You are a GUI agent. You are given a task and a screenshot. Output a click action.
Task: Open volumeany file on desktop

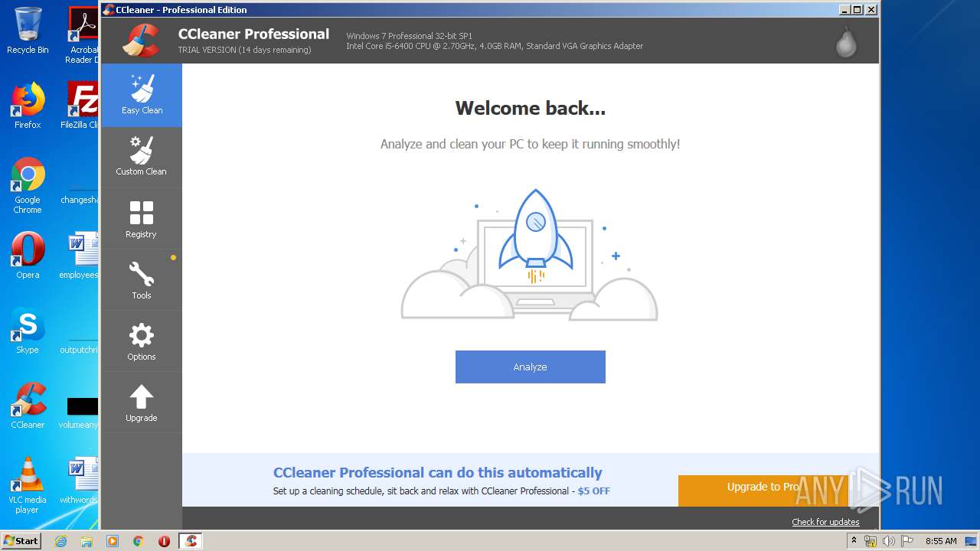[x=80, y=412]
